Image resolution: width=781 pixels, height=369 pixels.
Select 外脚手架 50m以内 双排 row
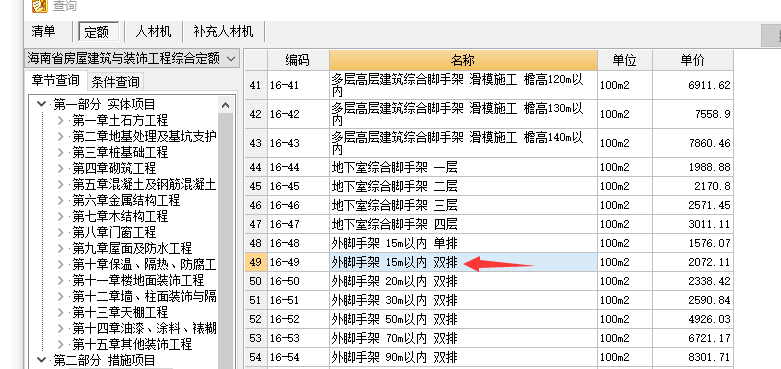point(463,319)
